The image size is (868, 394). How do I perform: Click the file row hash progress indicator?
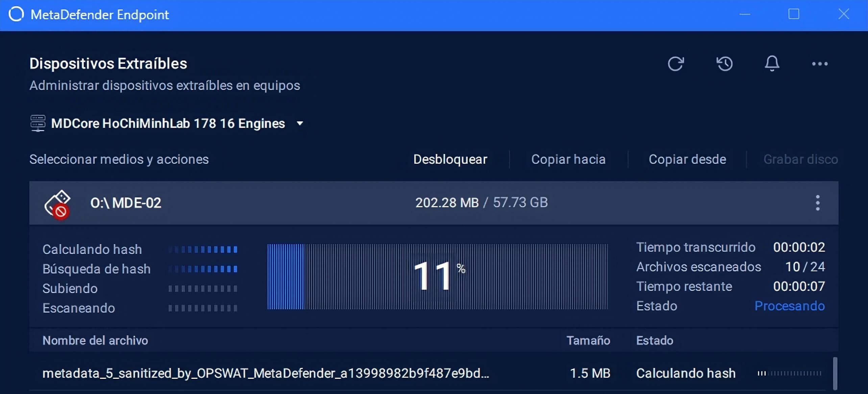tap(789, 373)
